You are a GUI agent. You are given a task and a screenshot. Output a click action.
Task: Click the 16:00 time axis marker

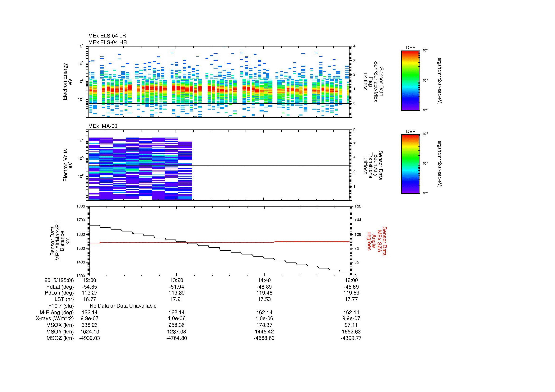[351, 280]
